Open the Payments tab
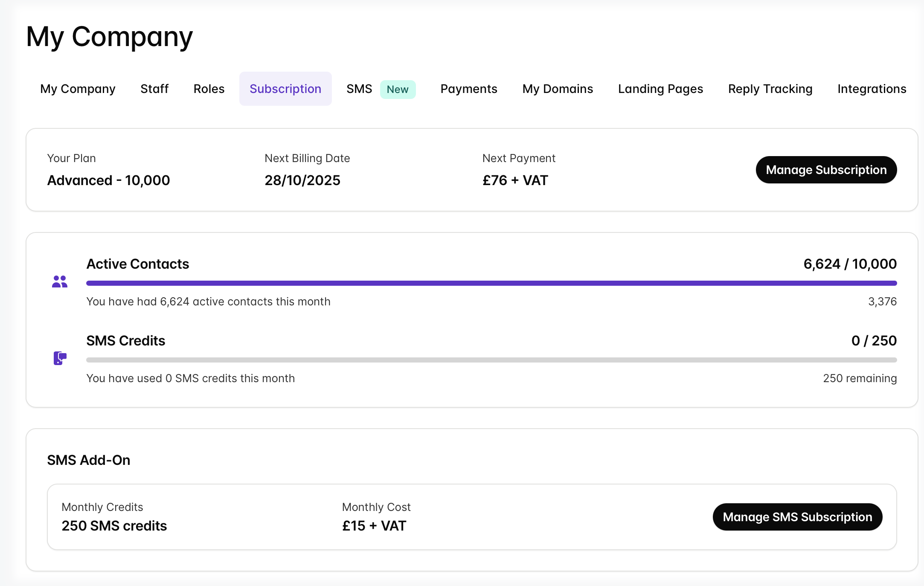The width and height of the screenshot is (924, 586). point(468,89)
